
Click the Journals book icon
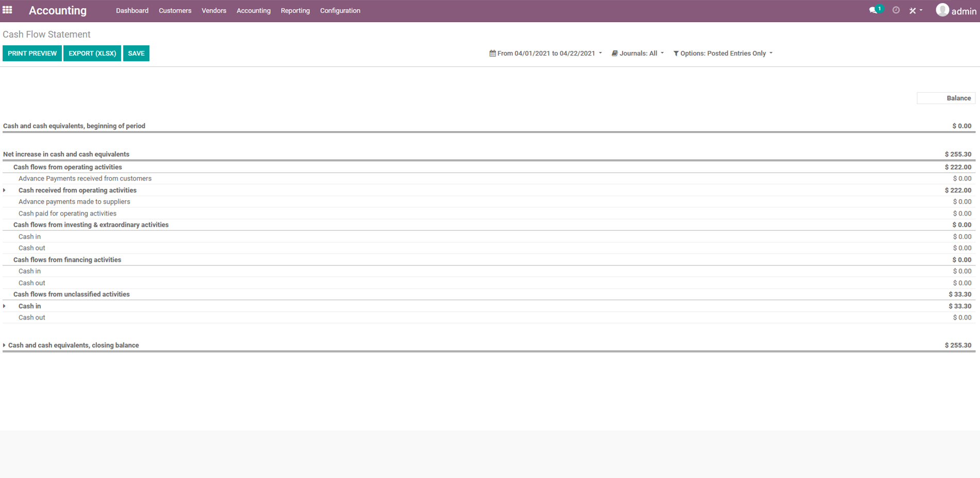point(614,54)
